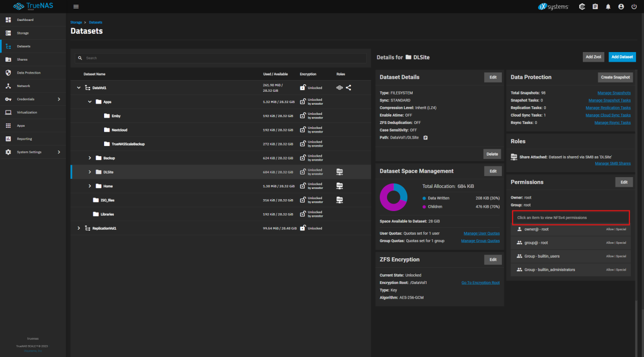The height and width of the screenshot is (357, 644).
Task: Click the SMB share icon in the ISO_files row
Action: [x=340, y=200]
